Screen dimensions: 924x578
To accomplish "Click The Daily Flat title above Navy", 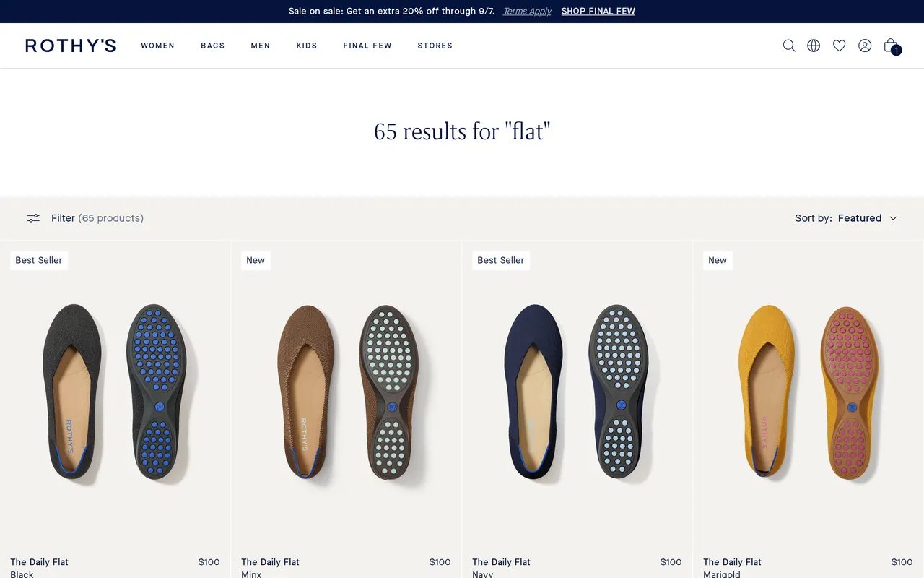I will click(502, 562).
